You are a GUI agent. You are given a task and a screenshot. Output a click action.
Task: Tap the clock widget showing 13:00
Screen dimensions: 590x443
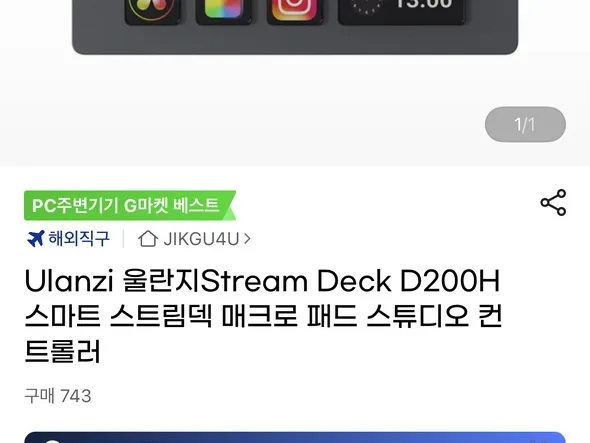click(401, 11)
